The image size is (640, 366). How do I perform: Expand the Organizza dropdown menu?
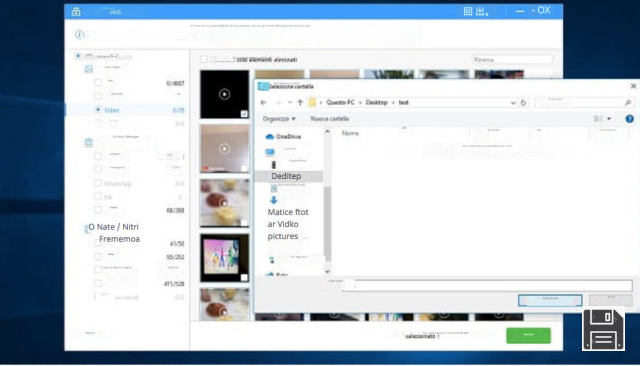pyautogui.click(x=279, y=119)
